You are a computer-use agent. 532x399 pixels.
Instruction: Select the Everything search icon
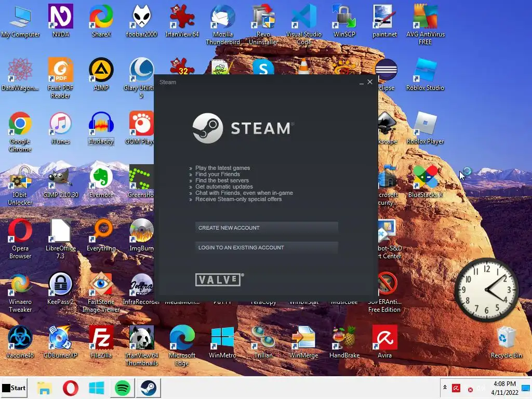[x=101, y=236]
